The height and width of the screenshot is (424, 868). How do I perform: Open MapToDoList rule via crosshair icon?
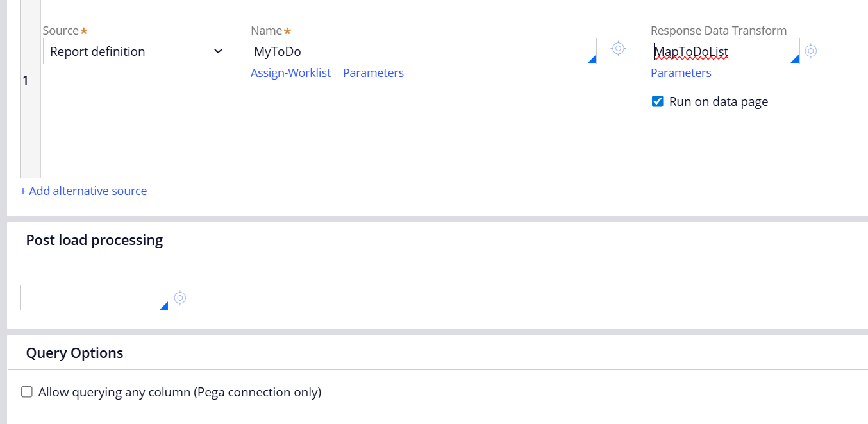pyautogui.click(x=810, y=51)
